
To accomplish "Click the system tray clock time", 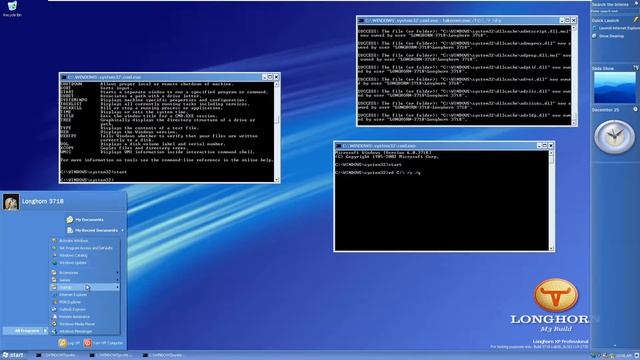I will coord(623,356).
